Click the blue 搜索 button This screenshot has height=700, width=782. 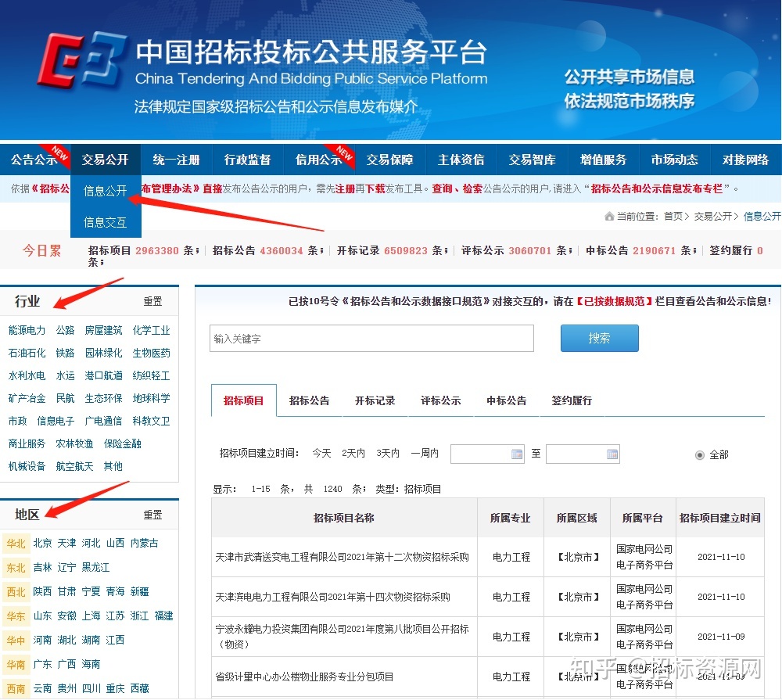click(600, 339)
